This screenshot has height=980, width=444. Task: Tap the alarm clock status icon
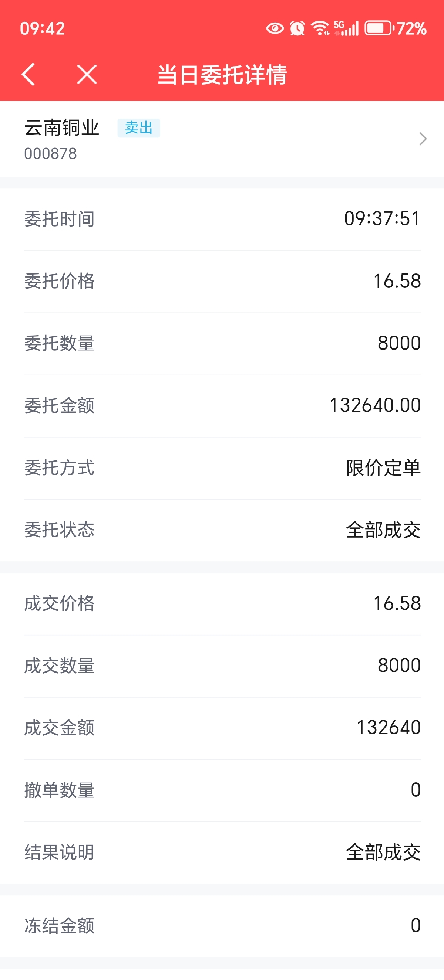(x=297, y=28)
